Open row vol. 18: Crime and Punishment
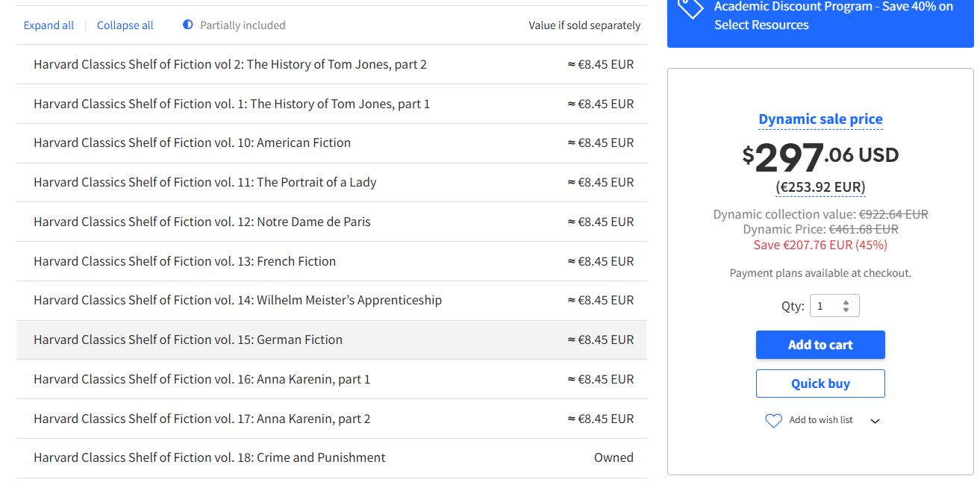The width and height of the screenshot is (980, 482). click(331, 457)
